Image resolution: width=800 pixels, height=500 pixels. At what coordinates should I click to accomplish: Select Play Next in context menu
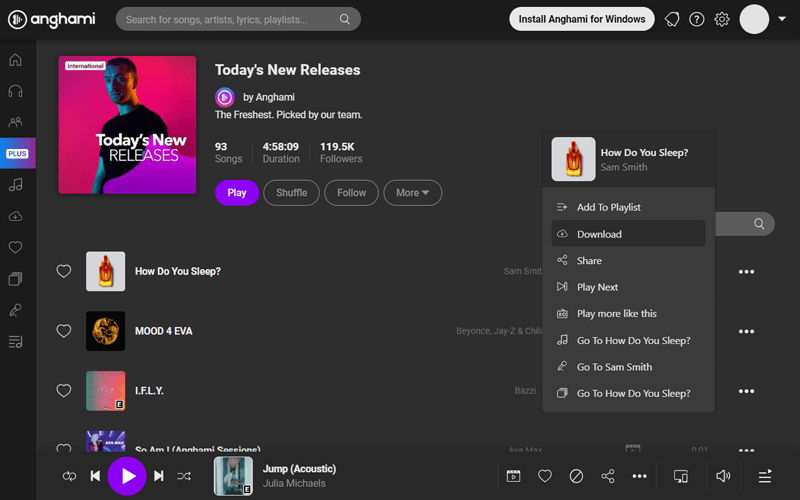[x=628, y=287]
